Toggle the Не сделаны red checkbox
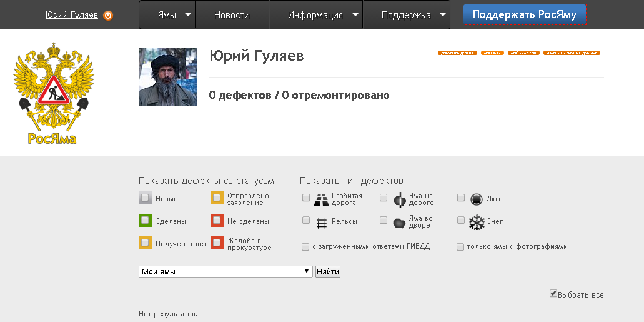644x322 pixels. 217,221
